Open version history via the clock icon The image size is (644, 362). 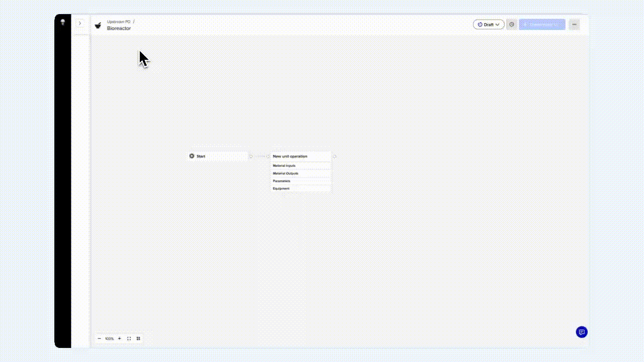(x=512, y=25)
